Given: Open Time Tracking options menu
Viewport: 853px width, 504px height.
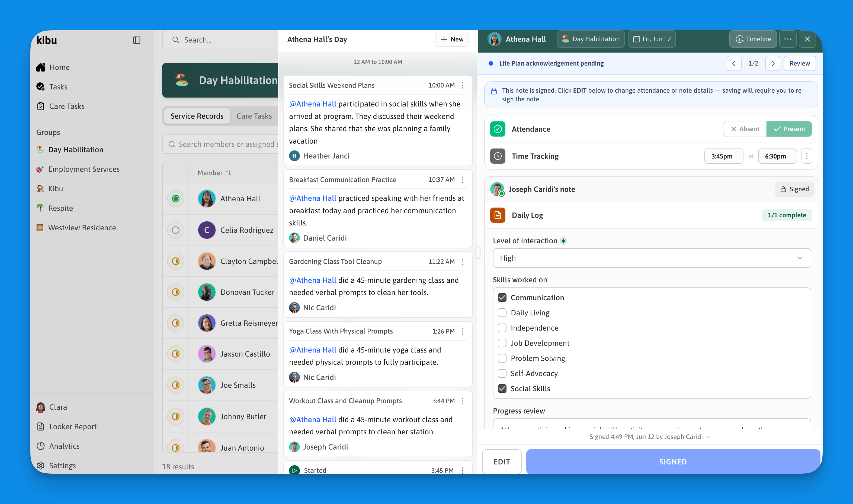Looking at the screenshot, I should click(x=807, y=156).
